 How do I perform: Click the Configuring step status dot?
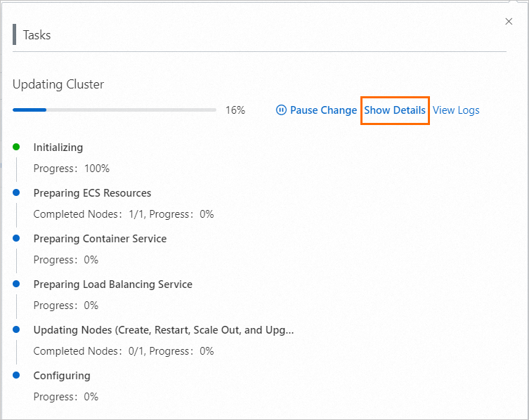tap(16, 375)
